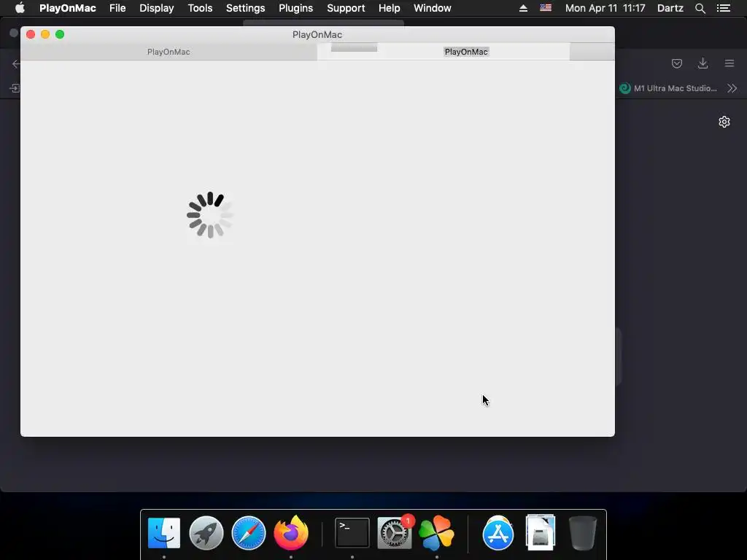This screenshot has height=560, width=747.
Task: Open Trash from the Dock
Action: [x=583, y=533]
